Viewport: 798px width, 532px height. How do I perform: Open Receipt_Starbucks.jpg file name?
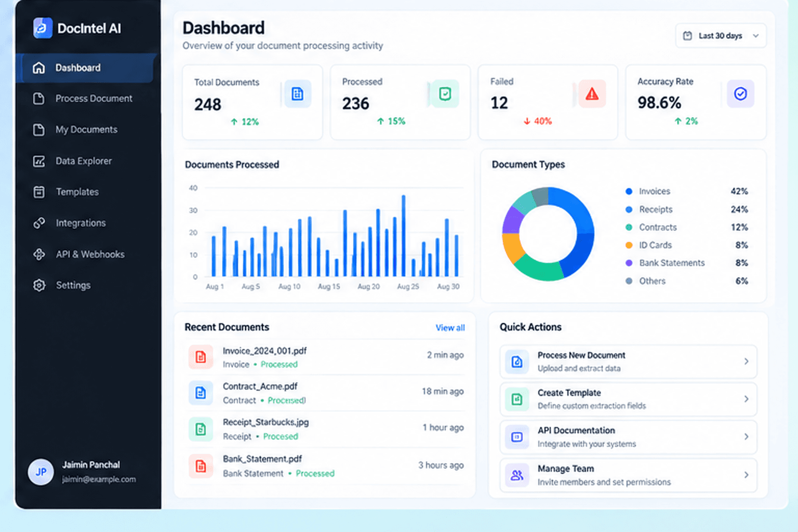[265, 422]
